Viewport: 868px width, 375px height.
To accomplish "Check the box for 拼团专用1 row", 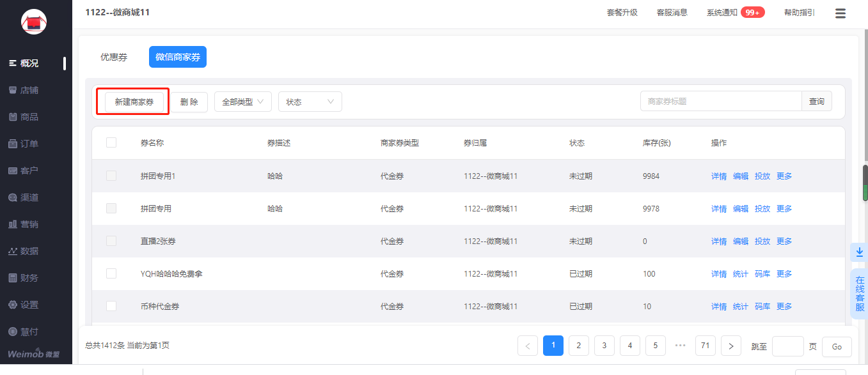I will click(x=111, y=176).
